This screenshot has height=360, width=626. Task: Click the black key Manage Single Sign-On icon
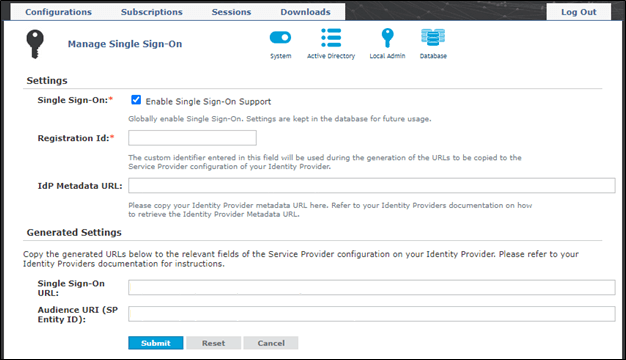coord(35,44)
